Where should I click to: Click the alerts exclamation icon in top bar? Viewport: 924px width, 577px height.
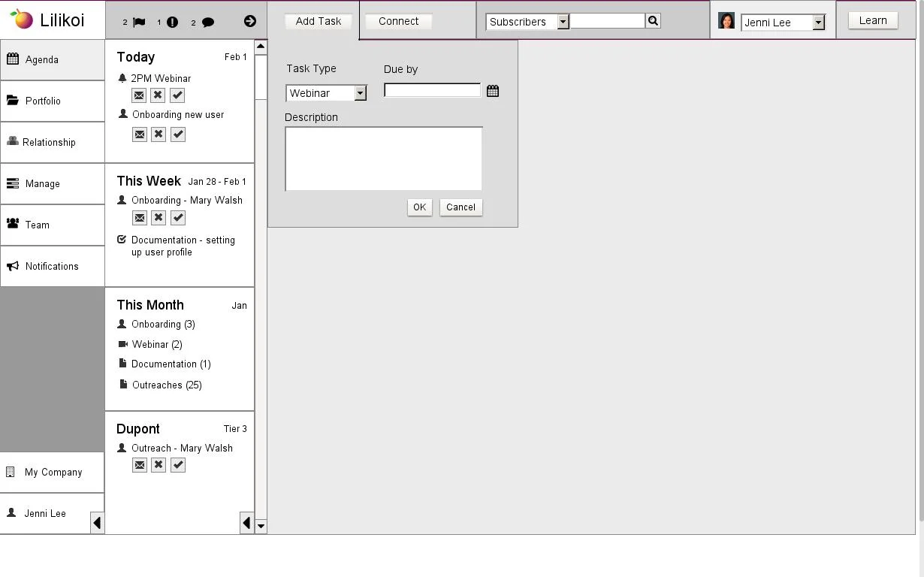coord(171,22)
